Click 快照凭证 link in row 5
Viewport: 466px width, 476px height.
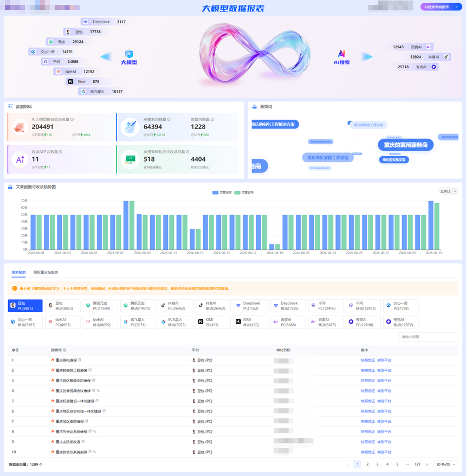click(368, 401)
